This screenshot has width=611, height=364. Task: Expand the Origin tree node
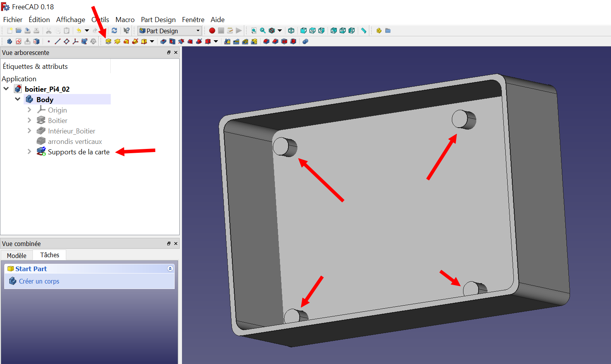coord(29,110)
